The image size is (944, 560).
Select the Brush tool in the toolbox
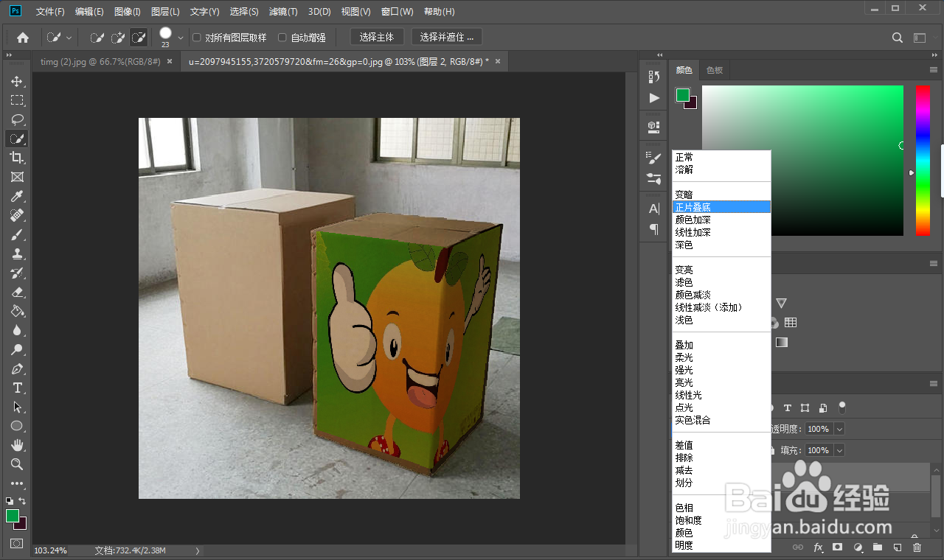tap(17, 234)
